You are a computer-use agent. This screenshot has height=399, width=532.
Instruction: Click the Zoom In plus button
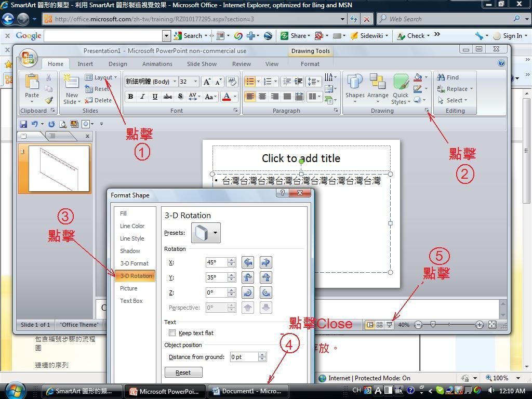[479, 325]
